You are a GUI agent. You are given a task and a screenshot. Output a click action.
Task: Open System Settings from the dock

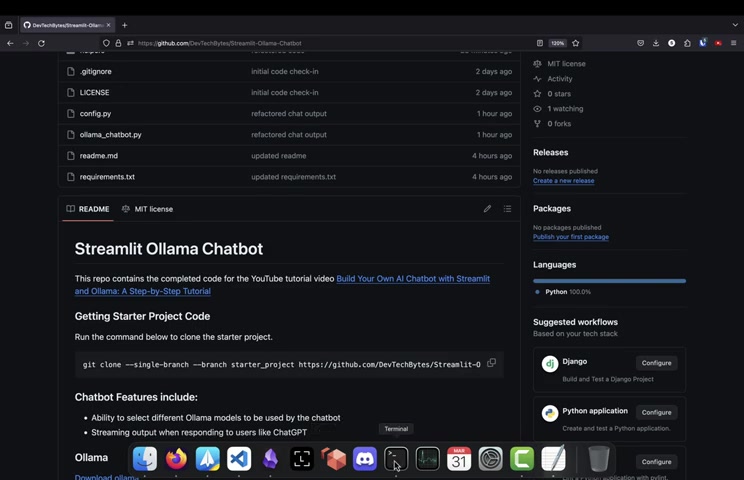pos(490,459)
